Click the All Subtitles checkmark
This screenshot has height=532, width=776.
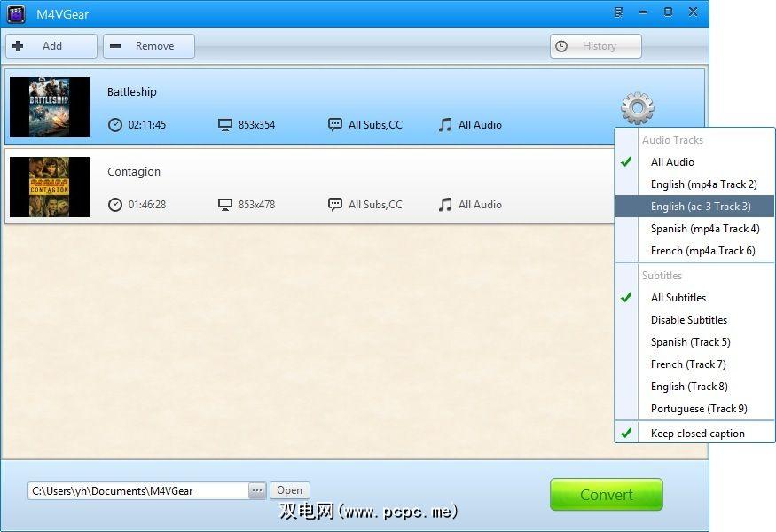(x=626, y=297)
